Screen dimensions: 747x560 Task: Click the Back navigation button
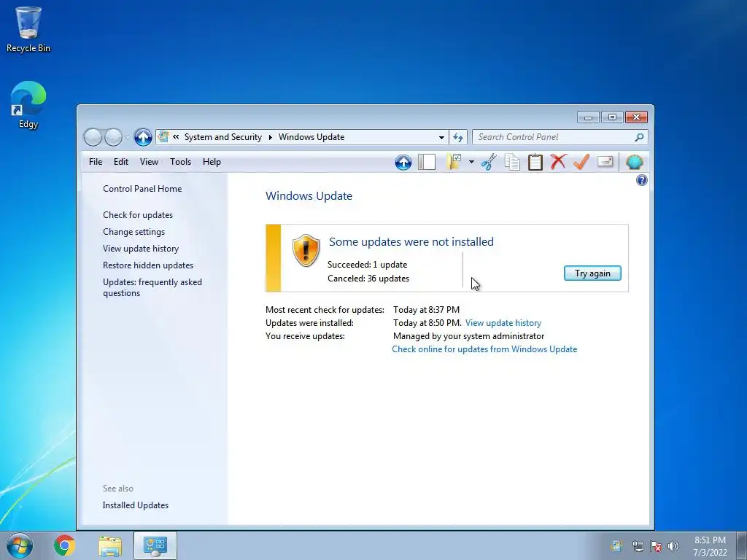[93, 137]
